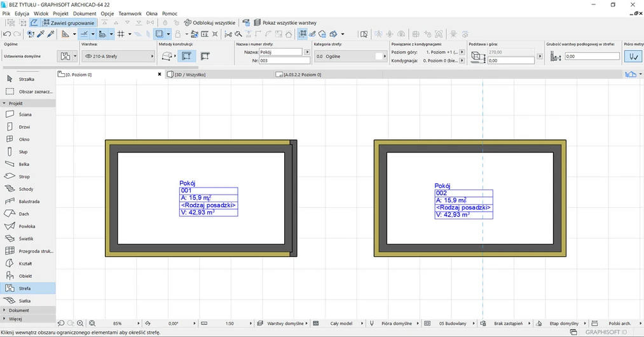Click the scissors trim icon

tap(228, 34)
